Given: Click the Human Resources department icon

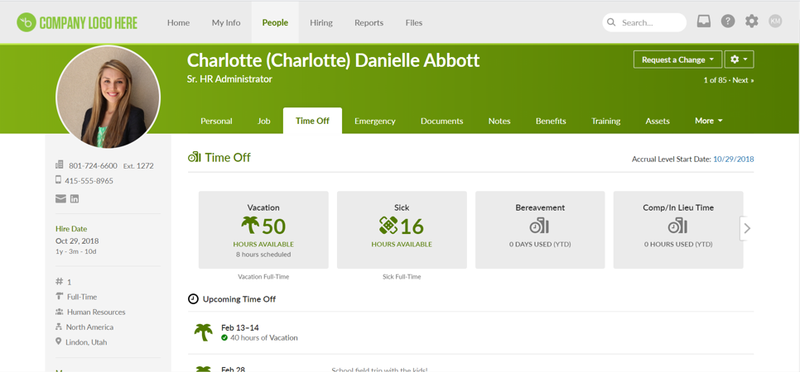Looking at the screenshot, I should (59, 312).
